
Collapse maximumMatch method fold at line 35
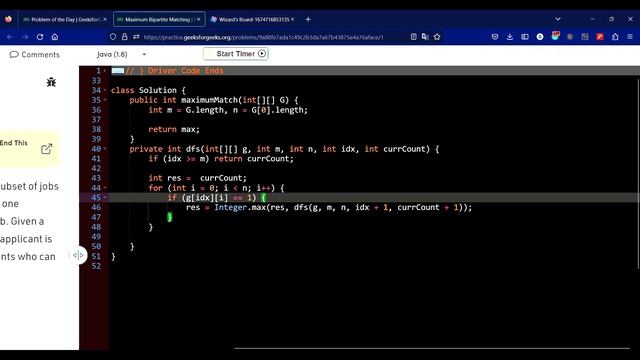click(x=105, y=100)
